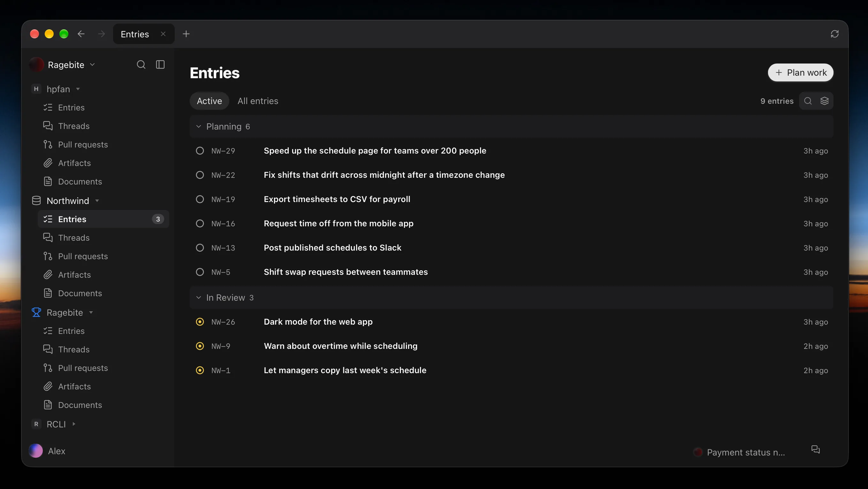Toggle status circle of NW-16

(x=200, y=224)
